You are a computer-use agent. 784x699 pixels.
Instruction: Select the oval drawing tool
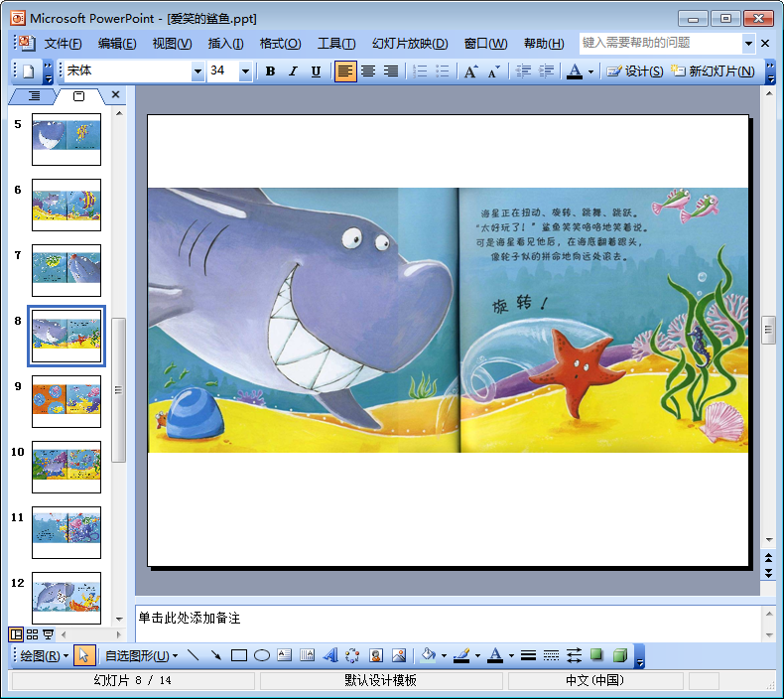[262, 655]
